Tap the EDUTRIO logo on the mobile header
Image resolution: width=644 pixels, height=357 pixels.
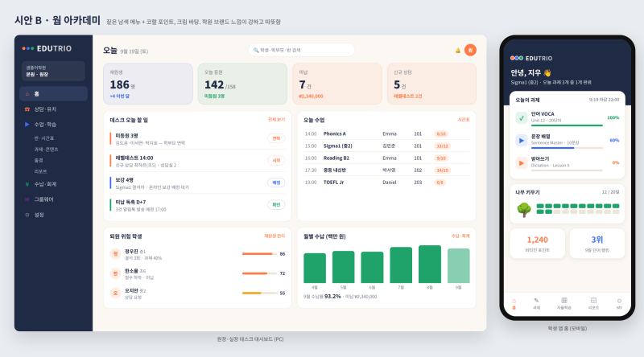(x=531, y=58)
